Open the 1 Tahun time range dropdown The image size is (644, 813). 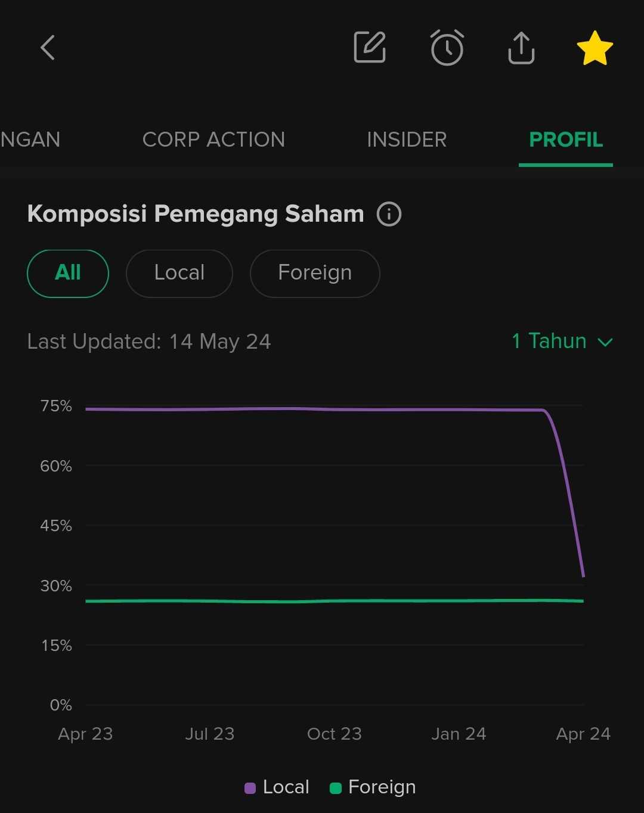tap(548, 341)
